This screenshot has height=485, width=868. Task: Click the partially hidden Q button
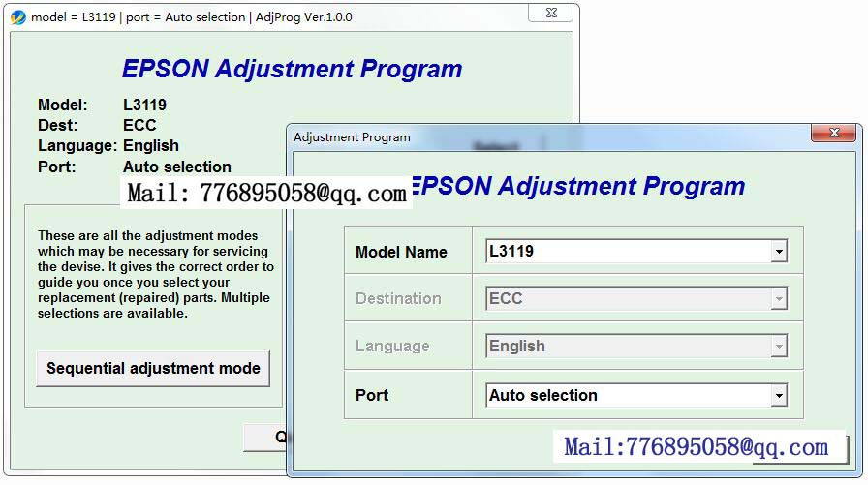coord(266,437)
